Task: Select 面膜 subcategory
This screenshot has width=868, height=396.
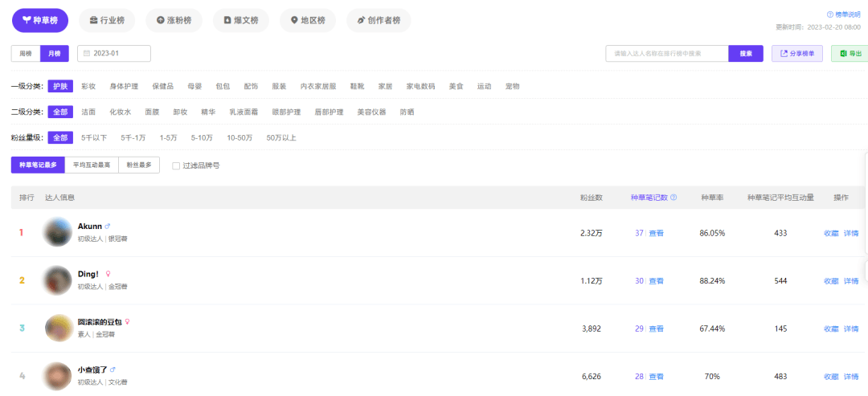Action: pyautogui.click(x=152, y=112)
